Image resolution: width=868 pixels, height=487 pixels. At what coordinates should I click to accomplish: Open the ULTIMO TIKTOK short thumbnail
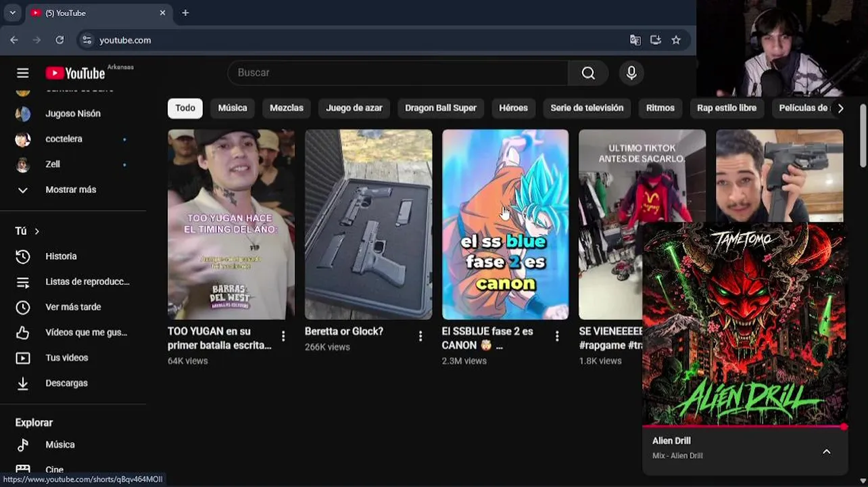click(610, 225)
